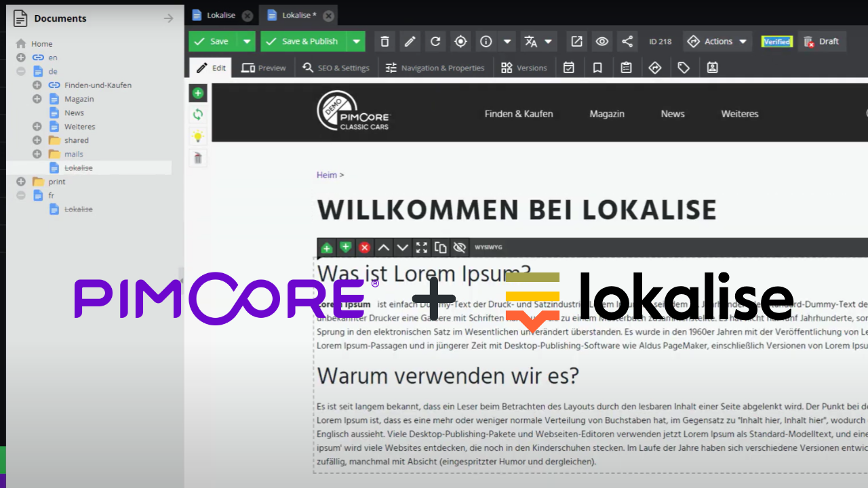
Task: Toggle lightbulb highlight editable elements
Action: click(x=197, y=136)
